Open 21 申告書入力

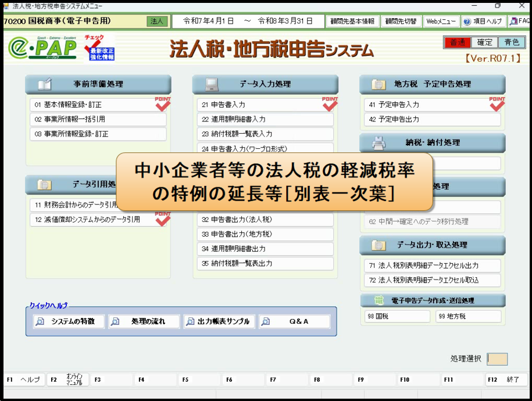(265, 105)
